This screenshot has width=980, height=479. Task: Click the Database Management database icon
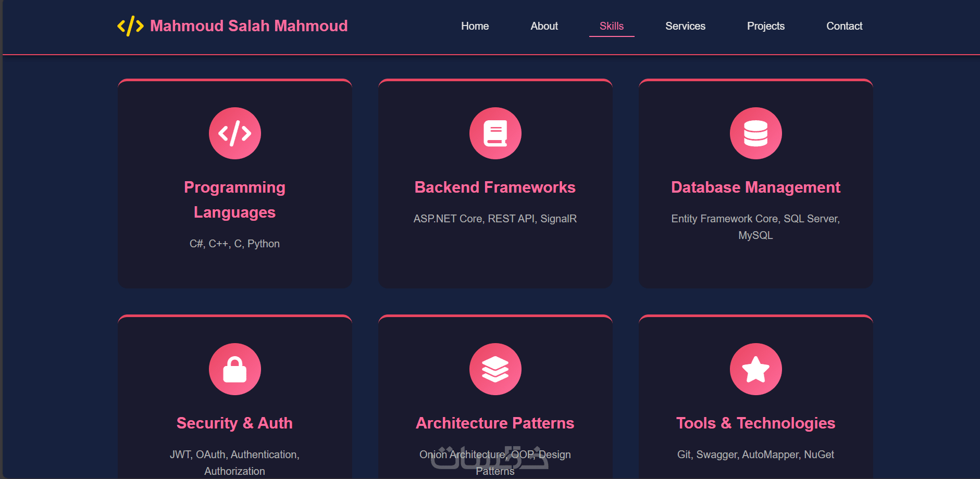pos(756,133)
